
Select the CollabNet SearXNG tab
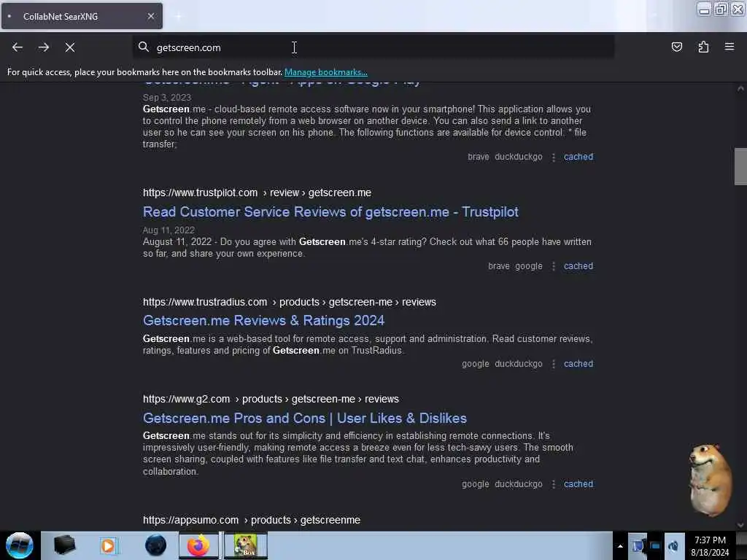[82, 16]
